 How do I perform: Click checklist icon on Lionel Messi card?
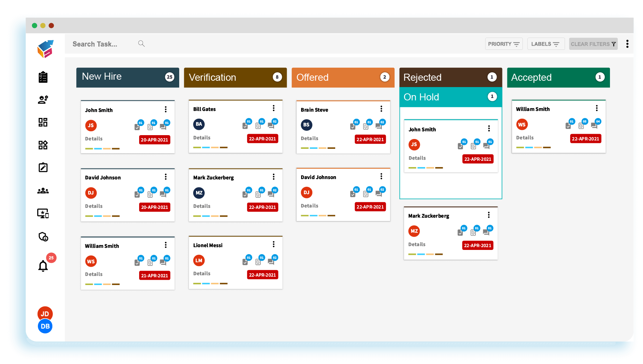[x=245, y=262]
